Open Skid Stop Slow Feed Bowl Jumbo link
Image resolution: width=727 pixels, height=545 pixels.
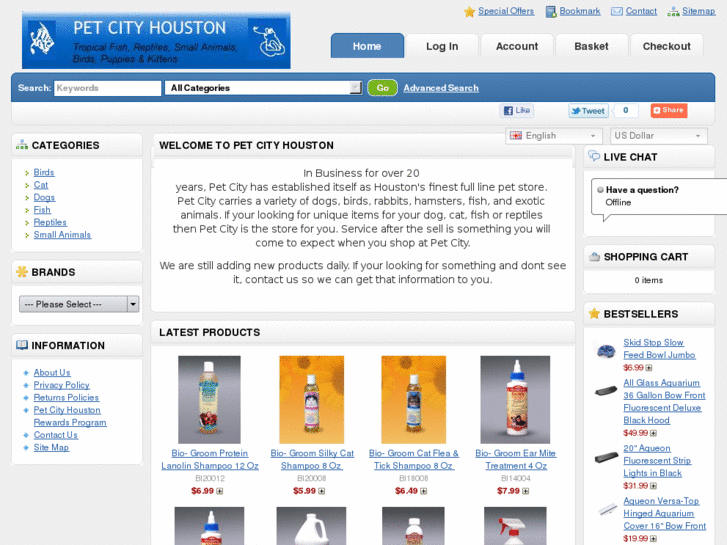pos(659,349)
